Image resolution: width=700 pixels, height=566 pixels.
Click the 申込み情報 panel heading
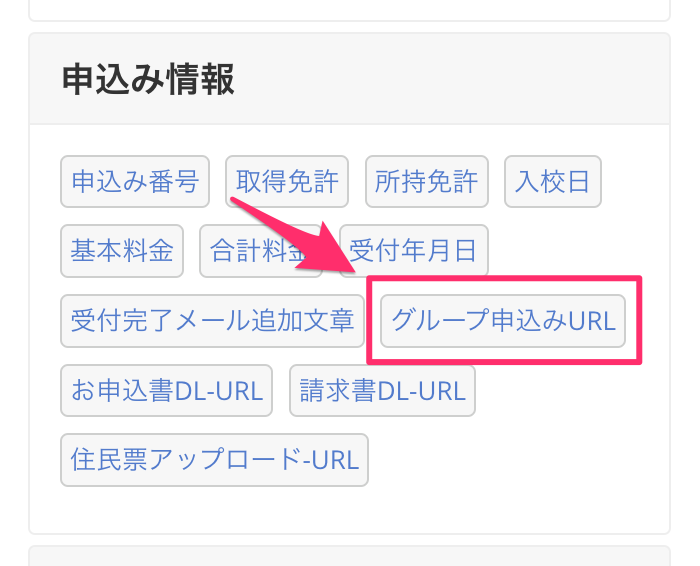[x=148, y=79]
